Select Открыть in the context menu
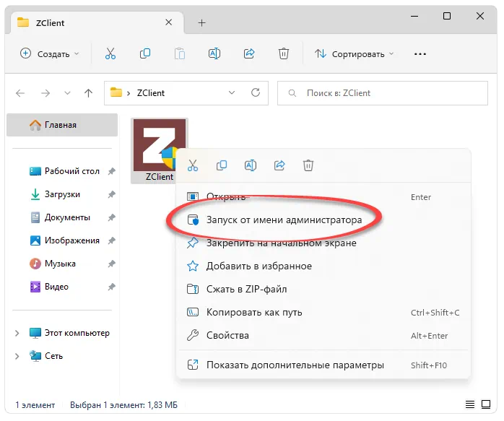The height and width of the screenshot is (421, 504). (x=323, y=196)
